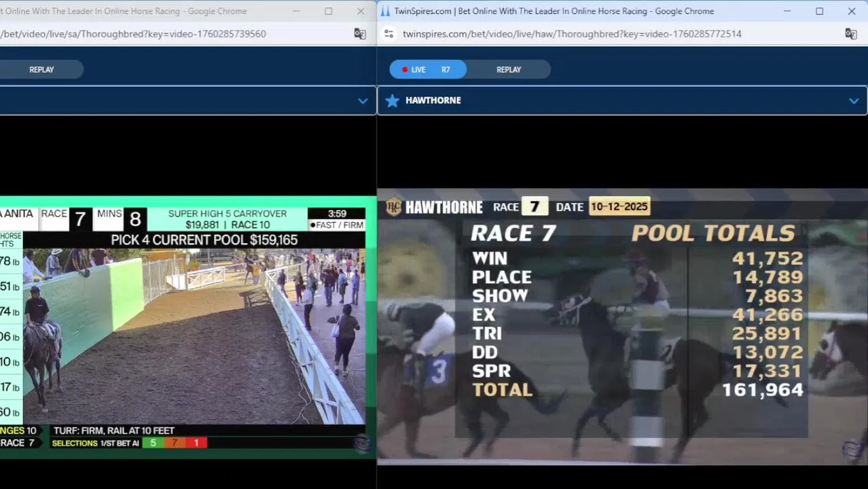Viewport: 868px width, 489px height.
Task: Open site information icon in right window address bar
Action: 388,34
